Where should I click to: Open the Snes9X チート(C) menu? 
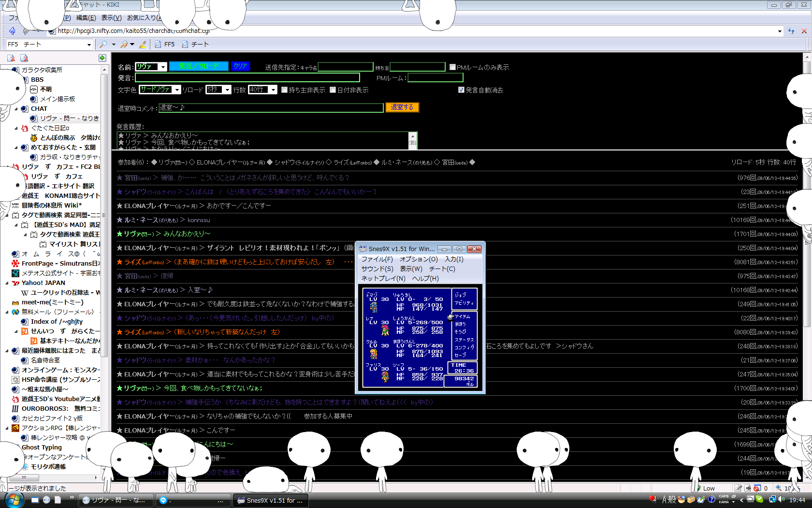442,269
